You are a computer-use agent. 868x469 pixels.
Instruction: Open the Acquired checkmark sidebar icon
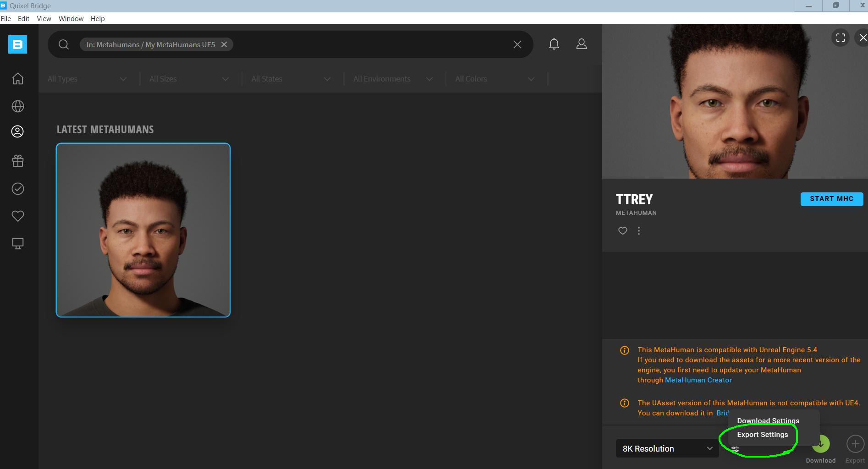point(17,189)
